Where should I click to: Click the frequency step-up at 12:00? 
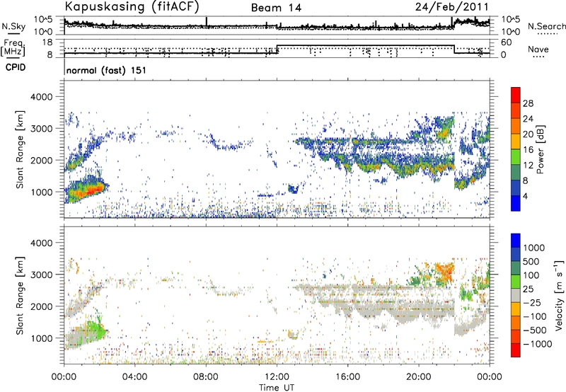(x=277, y=50)
